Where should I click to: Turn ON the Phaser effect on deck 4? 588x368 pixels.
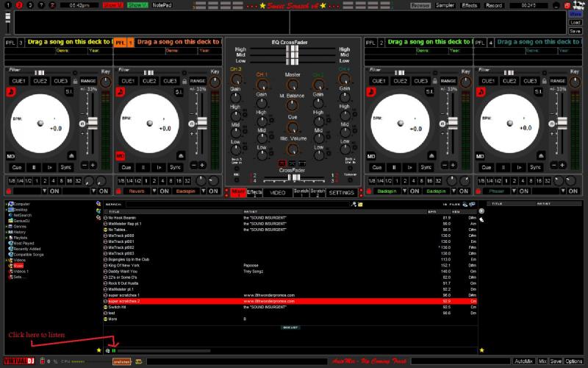click(524, 191)
